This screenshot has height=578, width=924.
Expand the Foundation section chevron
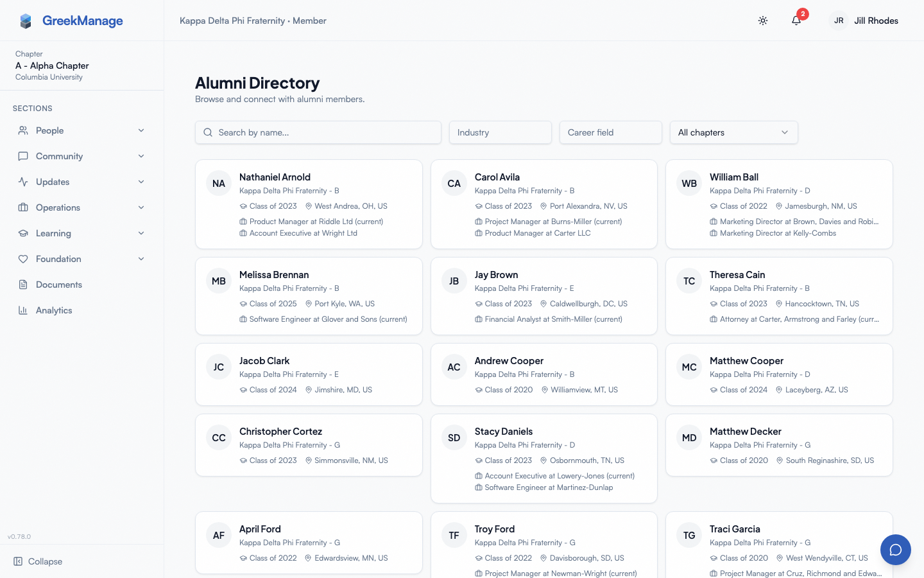[x=141, y=259]
